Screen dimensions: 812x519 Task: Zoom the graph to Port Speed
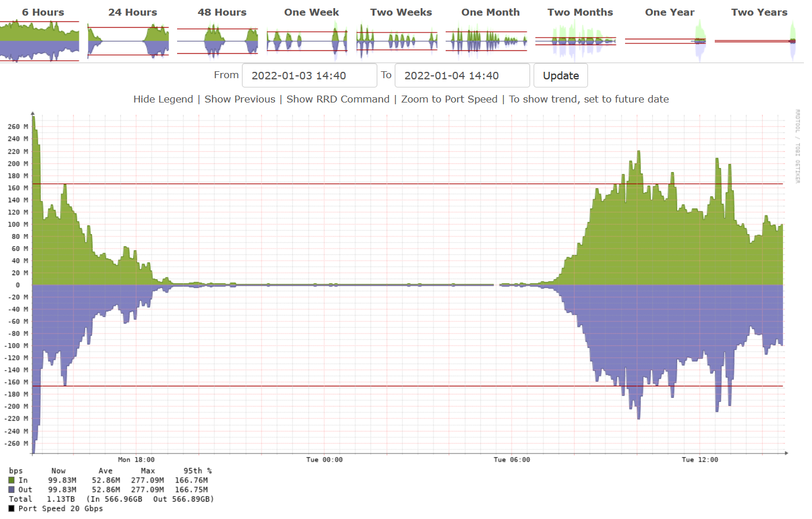coord(449,99)
